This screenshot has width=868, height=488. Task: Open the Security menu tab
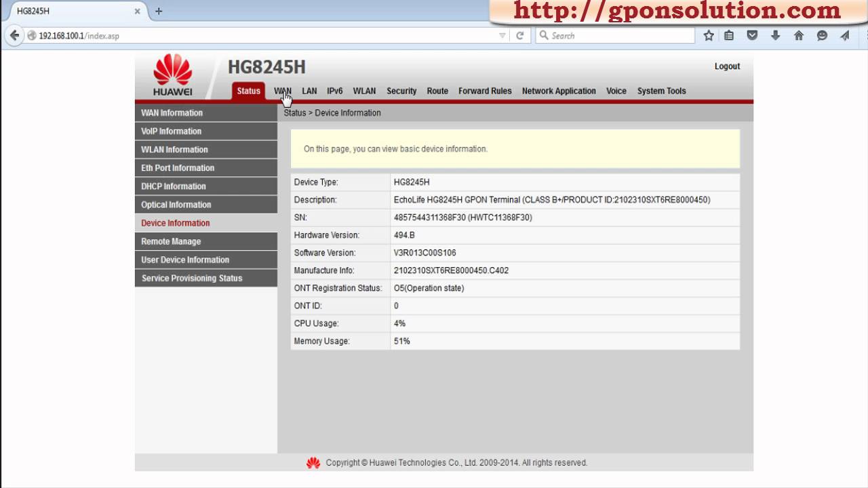(401, 91)
